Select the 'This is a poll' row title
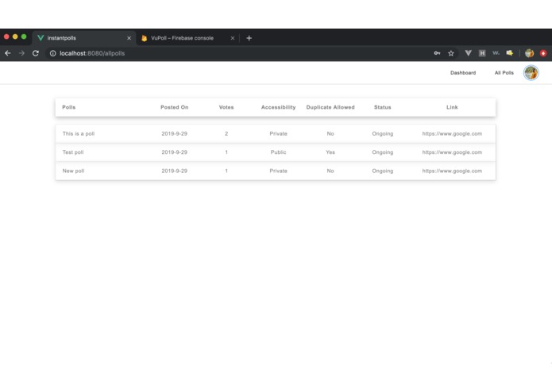The image size is (552, 392). point(79,133)
